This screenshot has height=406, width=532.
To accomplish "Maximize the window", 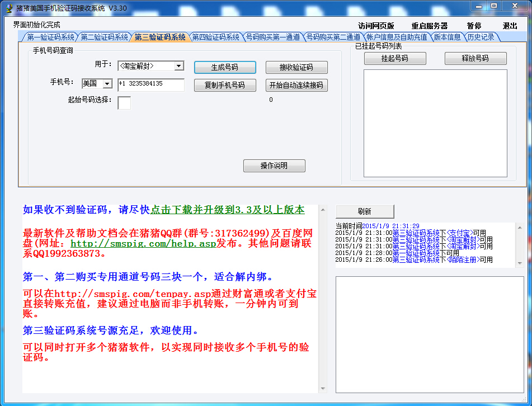I will pos(494,6).
